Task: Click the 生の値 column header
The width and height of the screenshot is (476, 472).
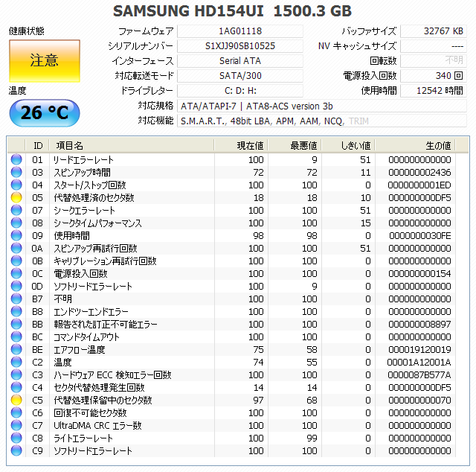Action: pos(415,146)
